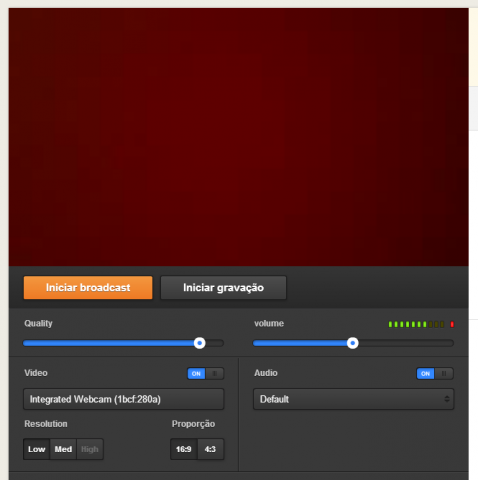
Task: Select Low resolution
Action: (x=37, y=449)
